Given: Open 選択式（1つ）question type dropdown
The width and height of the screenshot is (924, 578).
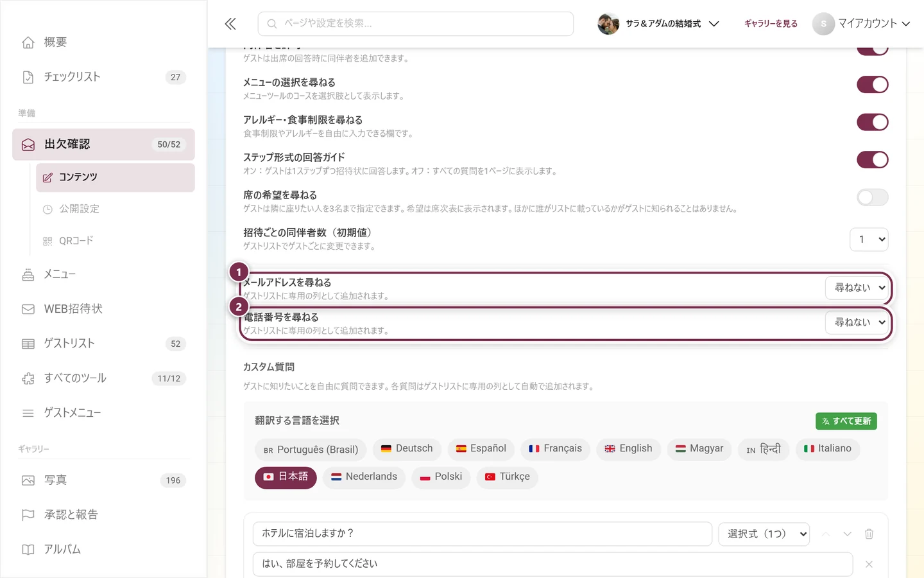Looking at the screenshot, I should pyautogui.click(x=764, y=534).
